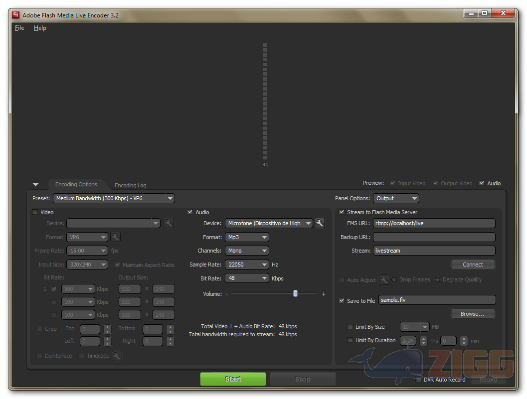Click the Browse button
This screenshot has height=399, width=527.
[x=473, y=314]
